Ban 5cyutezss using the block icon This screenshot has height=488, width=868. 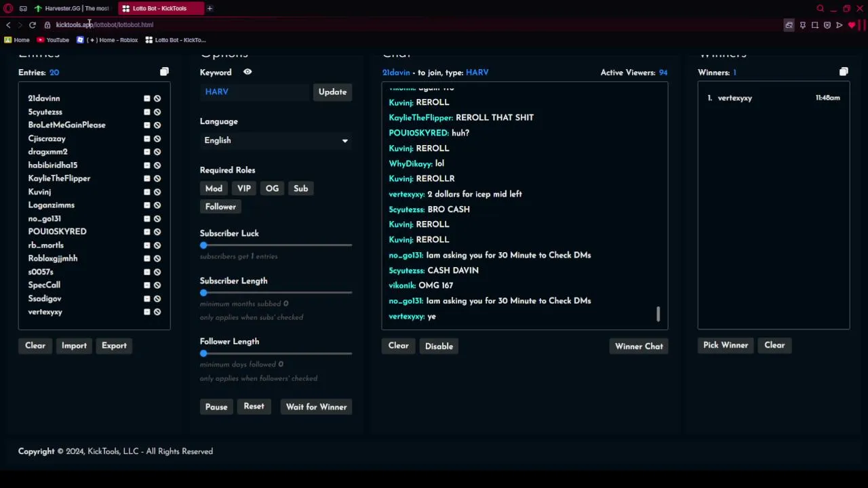click(157, 112)
